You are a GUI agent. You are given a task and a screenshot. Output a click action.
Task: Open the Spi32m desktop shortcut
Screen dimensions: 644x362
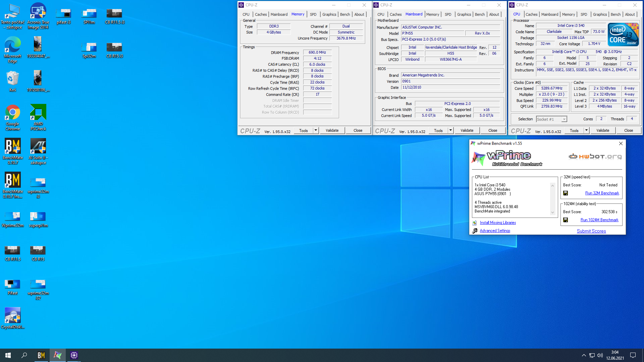(89, 50)
